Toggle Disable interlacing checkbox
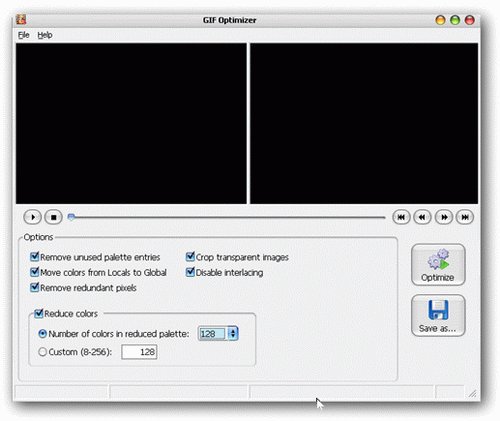 click(190, 272)
